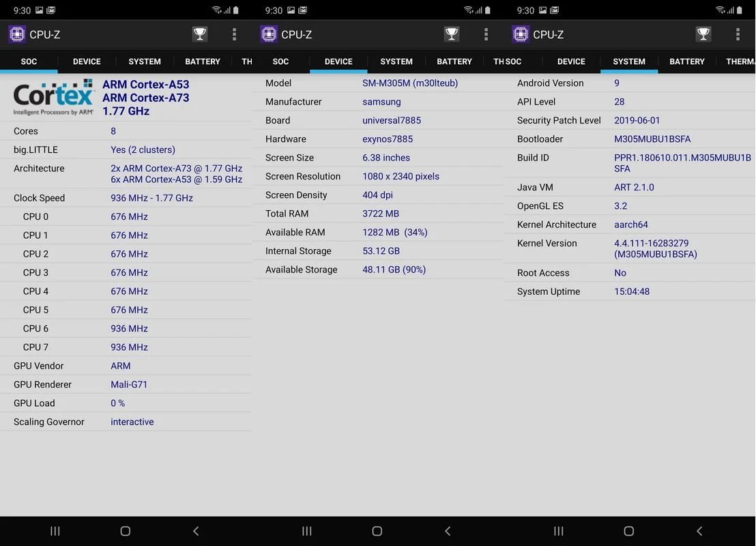The width and height of the screenshot is (756, 546).
Task: Tap Available RAM 1282 MB (34%)
Action: (395, 233)
